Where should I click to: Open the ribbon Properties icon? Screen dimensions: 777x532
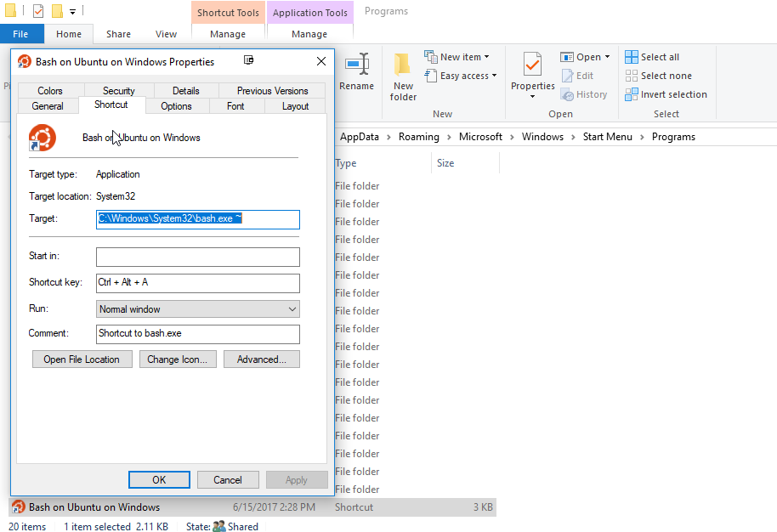(x=532, y=65)
